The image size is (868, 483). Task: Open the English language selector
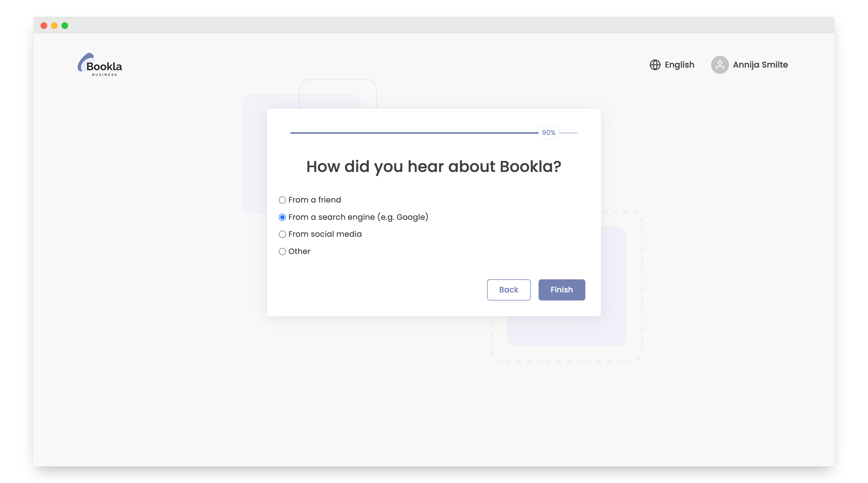pyautogui.click(x=679, y=65)
